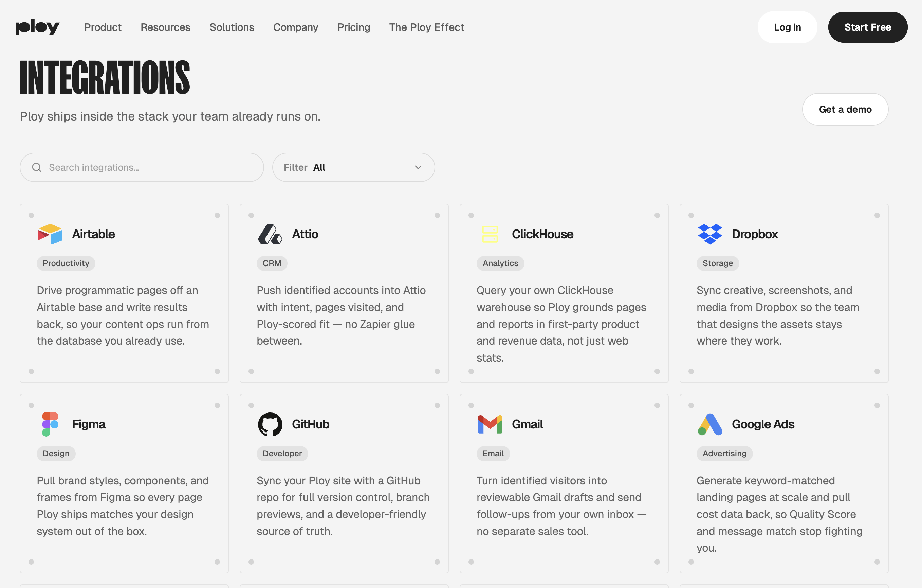Click the INTEGRATIONS page heading
922x588 pixels.
tap(105, 77)
